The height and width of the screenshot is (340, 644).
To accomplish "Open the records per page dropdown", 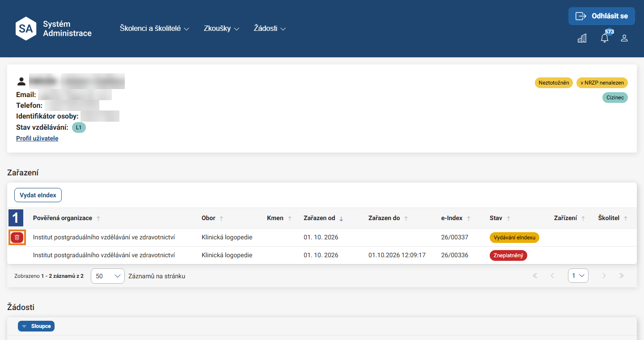I will click(x=108, y=276).
